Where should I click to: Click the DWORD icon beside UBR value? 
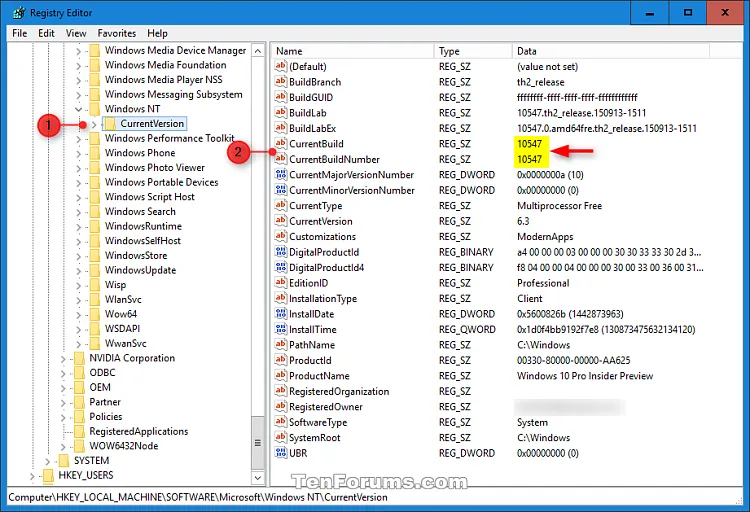280,453
